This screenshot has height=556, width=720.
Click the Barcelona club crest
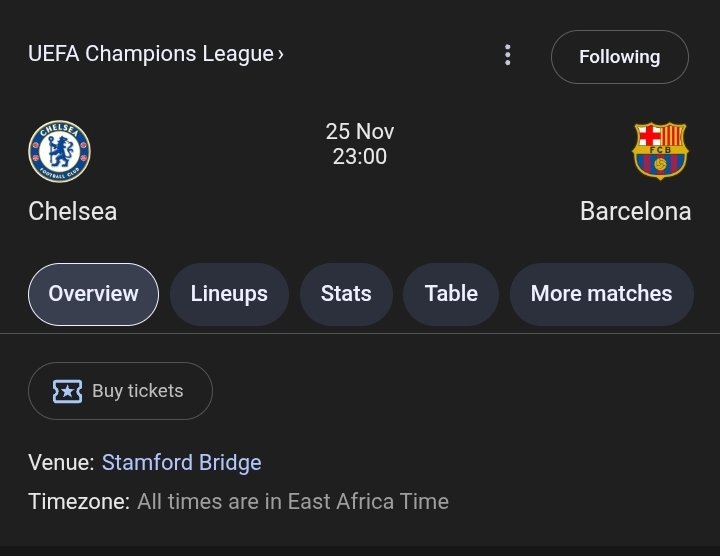(x=660, y=151)
